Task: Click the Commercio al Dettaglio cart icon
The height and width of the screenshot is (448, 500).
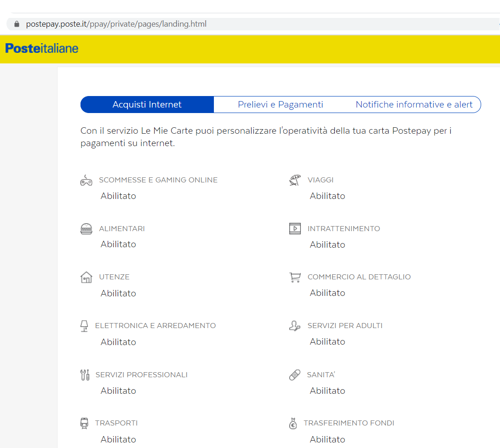Action: pos(295,277)
